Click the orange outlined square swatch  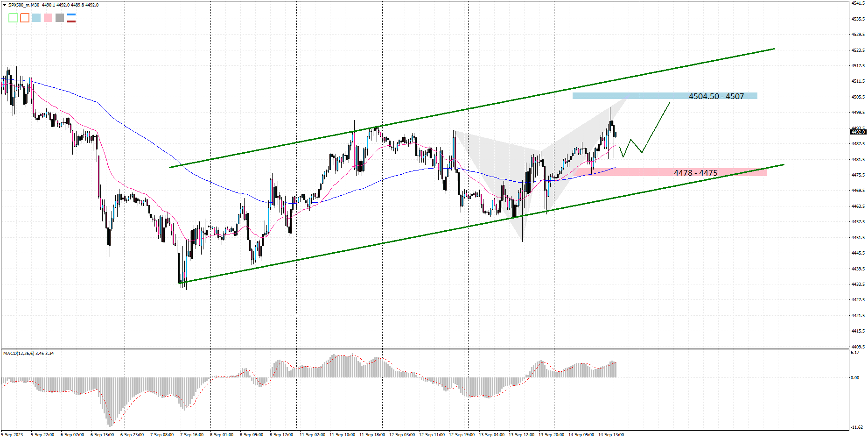point(25,18)
